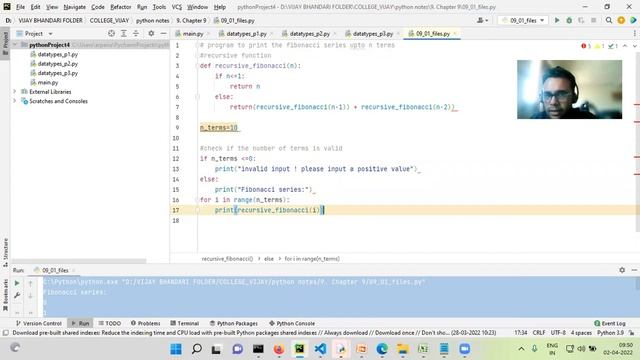Select datatypes_p1.py in project tree
The width and height of the screenshot is (640, 360).
(57, 54)
